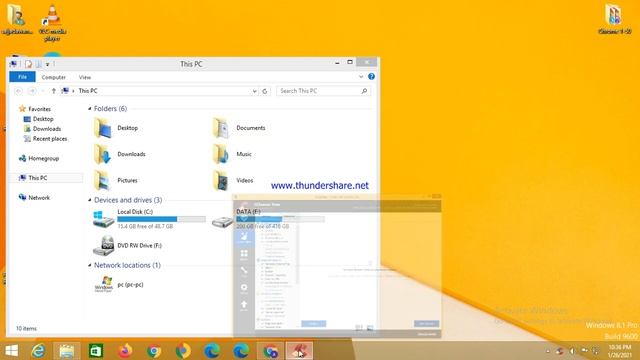Switch to the Computer ribbon tab

53,77
